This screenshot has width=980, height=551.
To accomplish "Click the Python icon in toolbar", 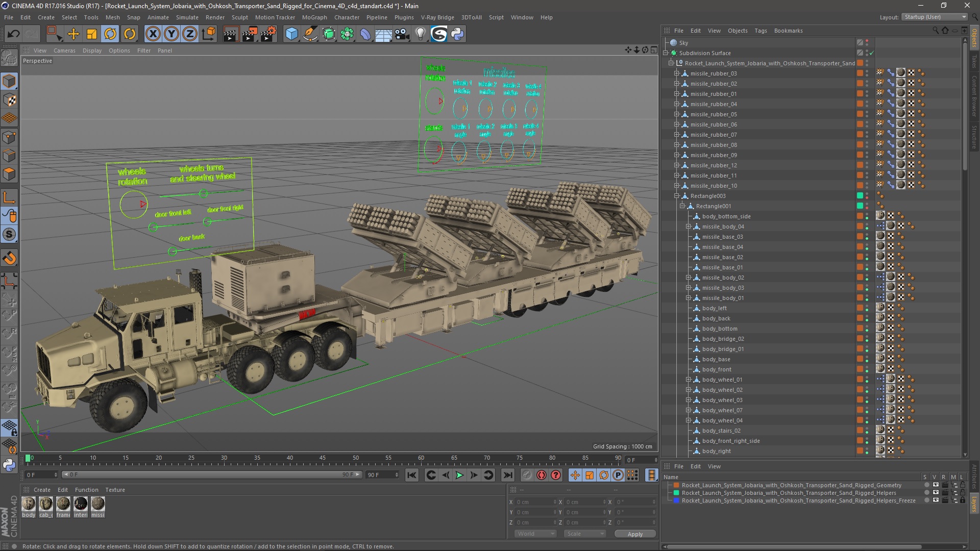I will (x=457, y=34).
